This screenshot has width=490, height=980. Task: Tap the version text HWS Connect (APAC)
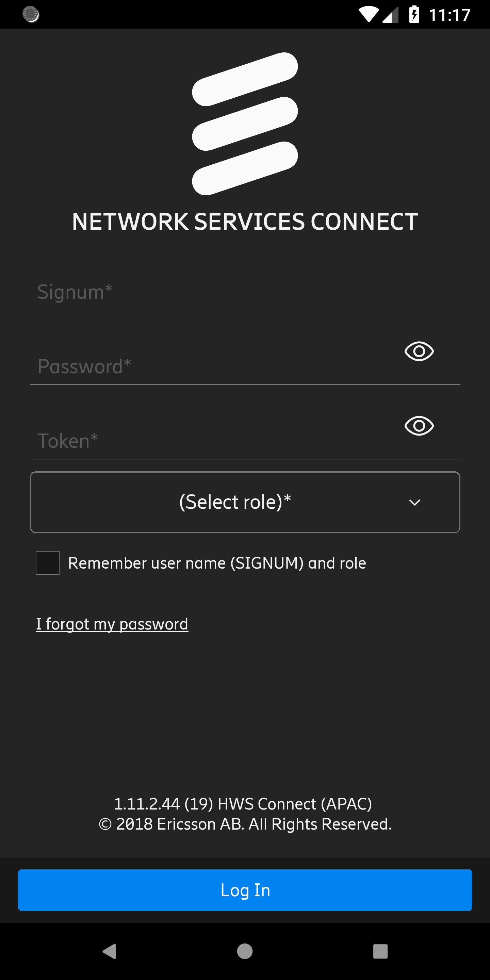pos(294,804)
